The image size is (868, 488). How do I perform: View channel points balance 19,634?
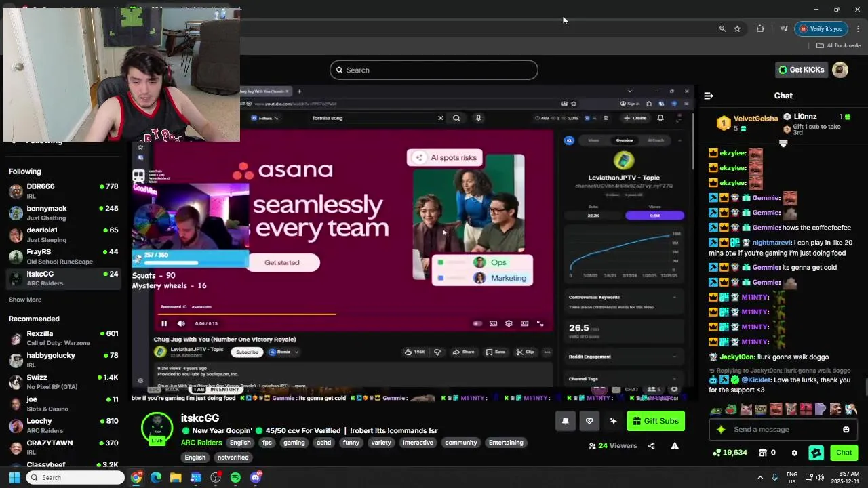tap(730, 453)
